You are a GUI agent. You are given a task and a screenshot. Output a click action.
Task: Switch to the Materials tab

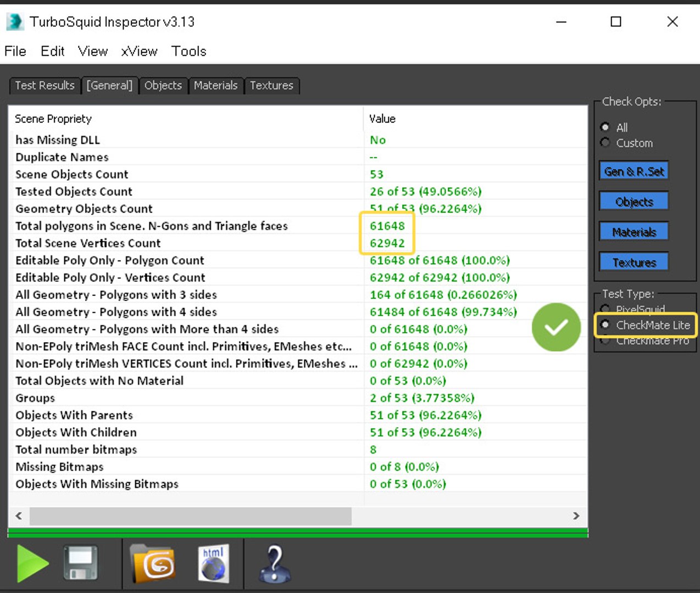pyautogui.click(x=215, y=86)
